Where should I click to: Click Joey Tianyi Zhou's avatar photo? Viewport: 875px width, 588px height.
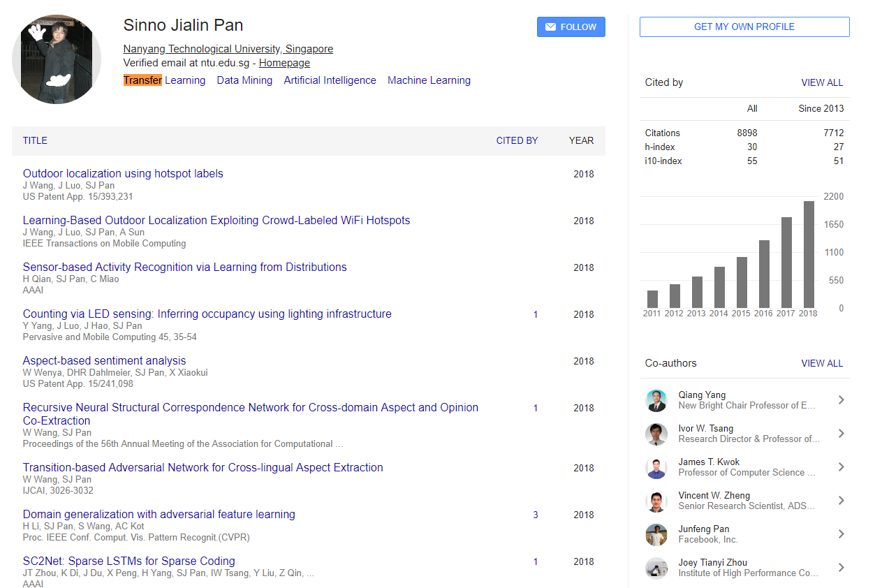coord(656,568)
